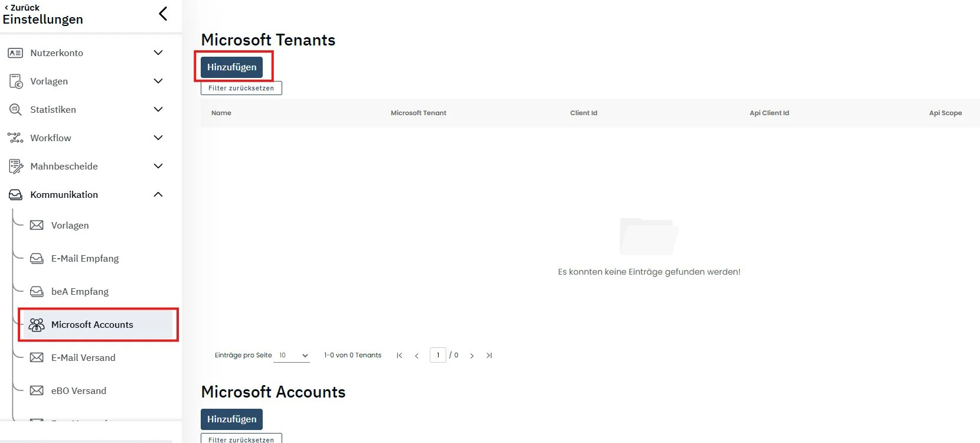Select Microsoft Accounts menu entry
Image resolution: width=980 pixels, height=443 pixels.
[x=98, y=324]
